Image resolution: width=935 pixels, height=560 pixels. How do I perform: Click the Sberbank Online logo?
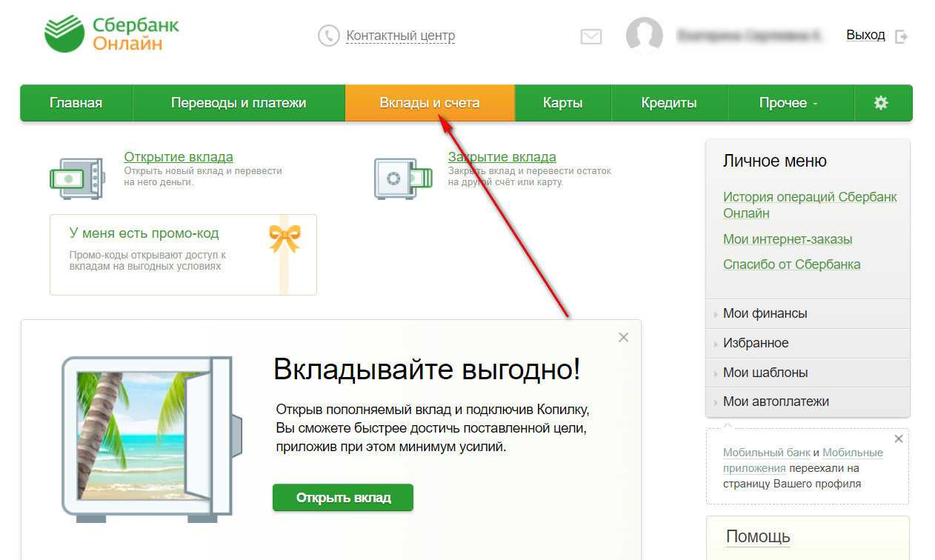pos(111,34)
